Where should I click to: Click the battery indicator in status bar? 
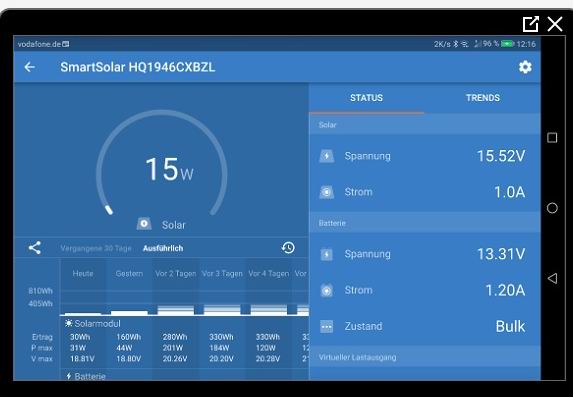507,44
